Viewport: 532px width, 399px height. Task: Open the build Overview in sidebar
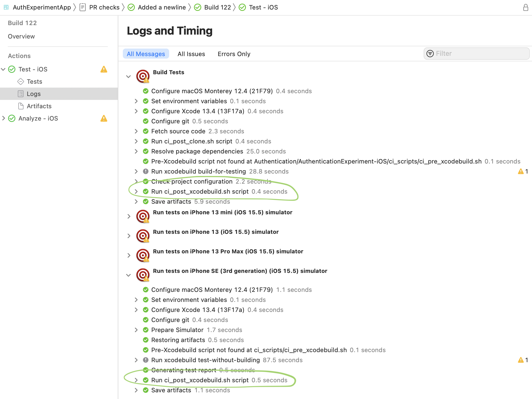(x=21, y=36)
